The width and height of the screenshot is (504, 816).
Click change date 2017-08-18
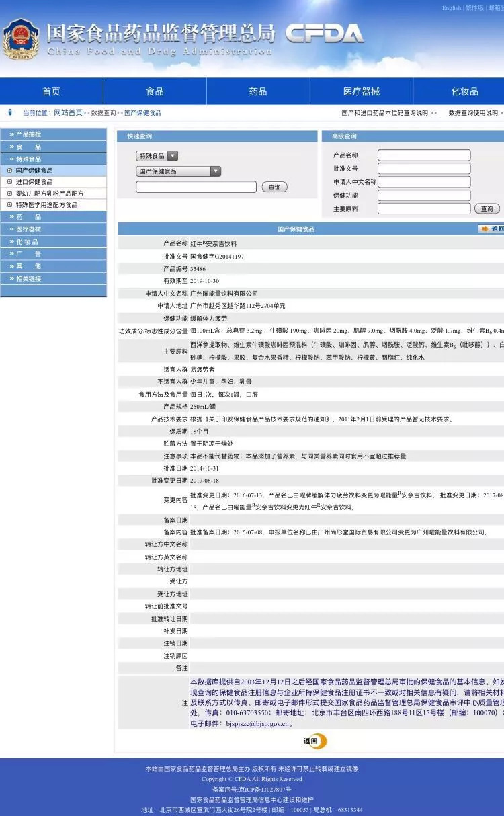(x=204, y=481)
